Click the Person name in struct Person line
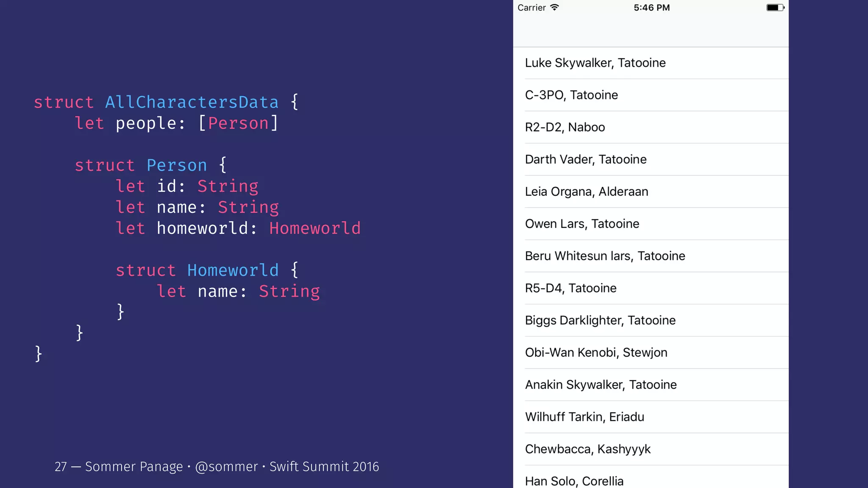This screenshot has width=868, height=488. [x=177, y=165]
